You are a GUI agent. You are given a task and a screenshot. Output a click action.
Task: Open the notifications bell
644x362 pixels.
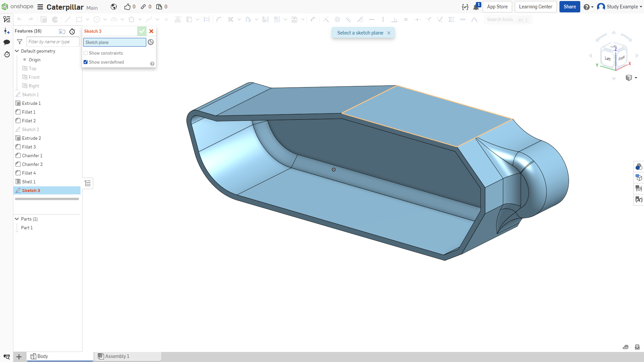click(476, 7)
